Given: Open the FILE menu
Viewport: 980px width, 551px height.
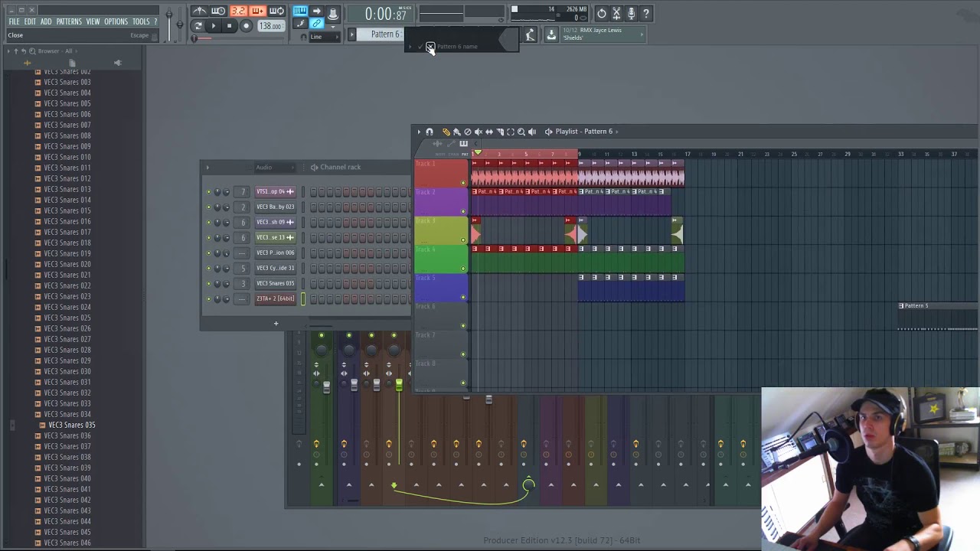Looking at the screenshot, I should (x=14, y=21).
